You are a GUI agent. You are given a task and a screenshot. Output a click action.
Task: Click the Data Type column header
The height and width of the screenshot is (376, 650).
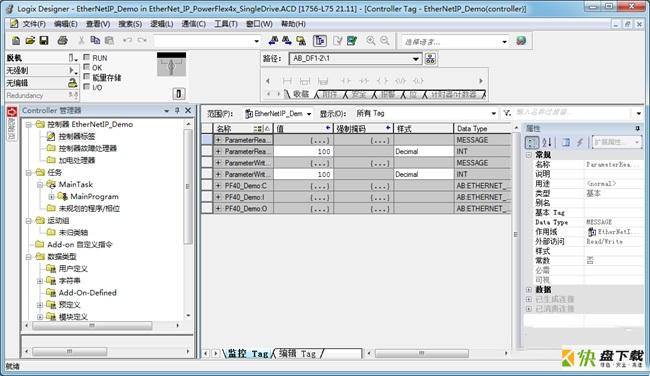point(482,129)
